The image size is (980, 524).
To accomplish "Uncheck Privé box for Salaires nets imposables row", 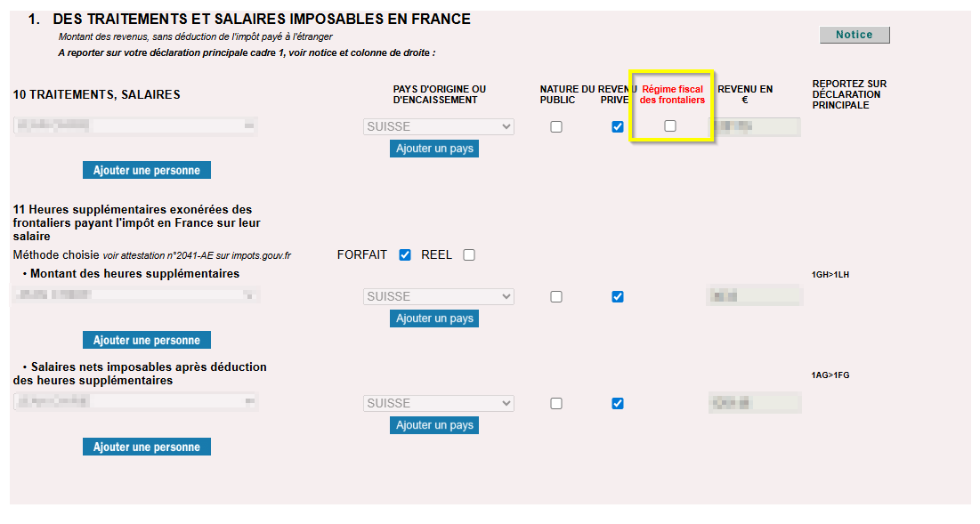I will point(618,403).
